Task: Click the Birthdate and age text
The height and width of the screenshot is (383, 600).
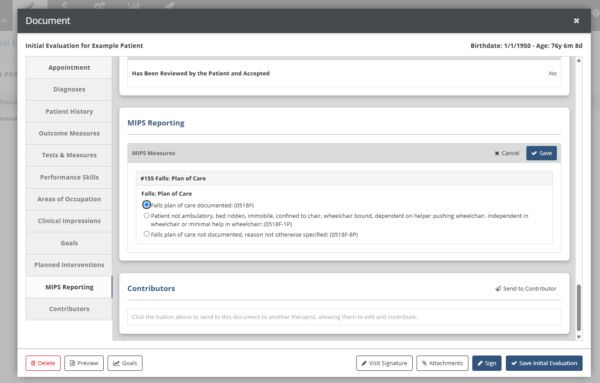Action: tap(526, 46)
